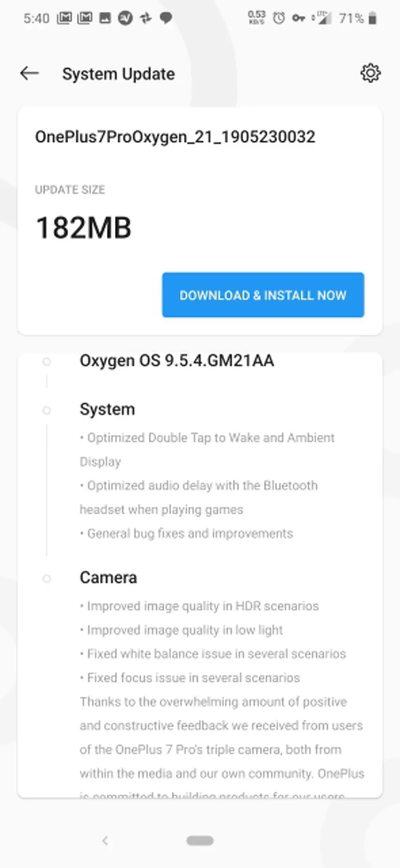Tap the System changelog heading
400x868 pixels.
[107, 409]
